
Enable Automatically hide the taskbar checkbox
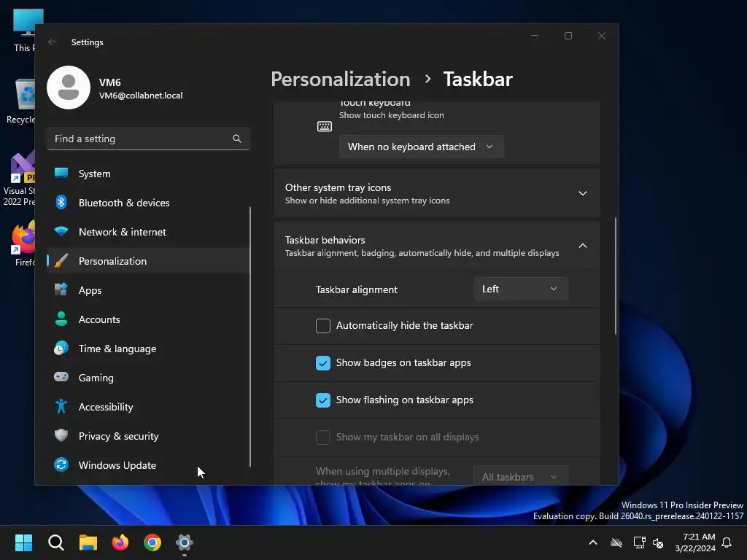click(x=323, y=326)
